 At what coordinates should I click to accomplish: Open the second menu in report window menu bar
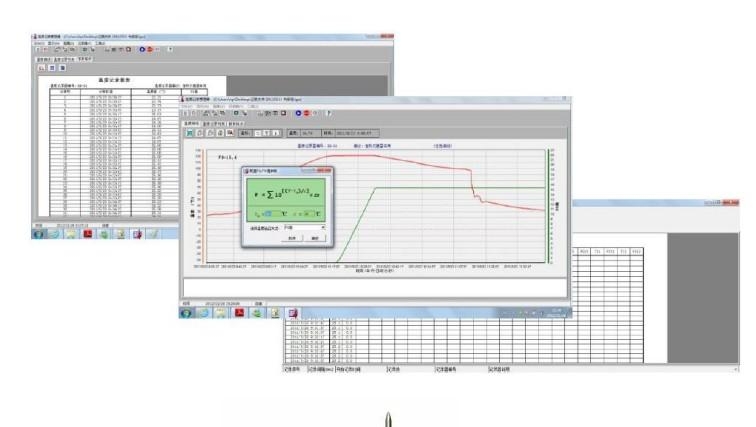click(54, 43)
